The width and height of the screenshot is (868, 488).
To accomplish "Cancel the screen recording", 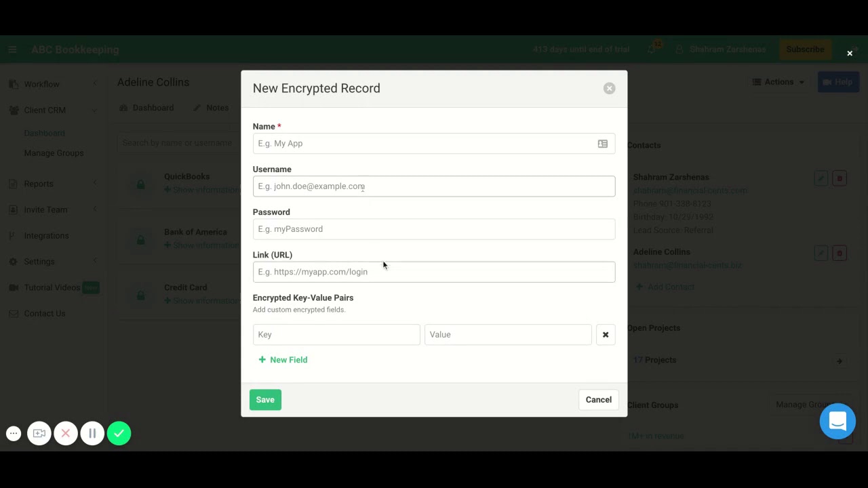I will click(x=66, y=434).
